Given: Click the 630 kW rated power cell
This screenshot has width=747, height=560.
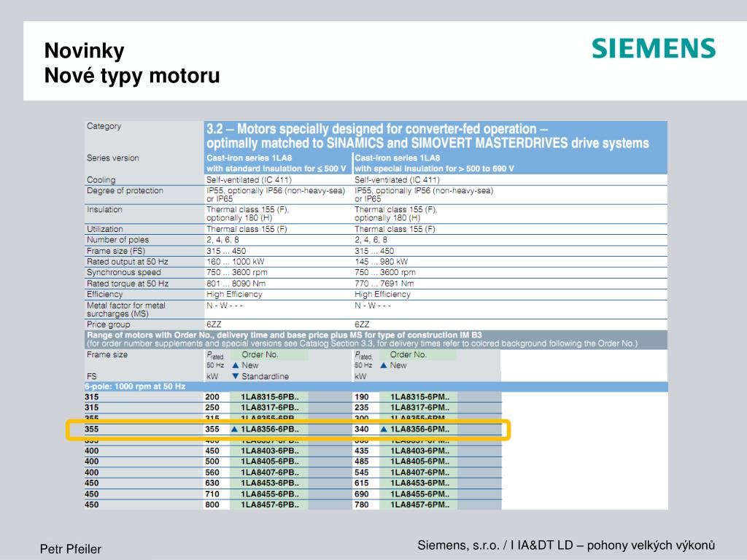Looking at the screenshot, I should tap(212, 483).
